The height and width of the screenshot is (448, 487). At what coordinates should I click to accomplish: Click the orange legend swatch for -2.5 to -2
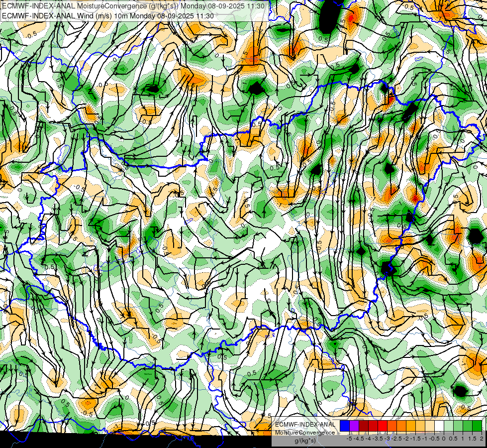(x=401, y=426)
